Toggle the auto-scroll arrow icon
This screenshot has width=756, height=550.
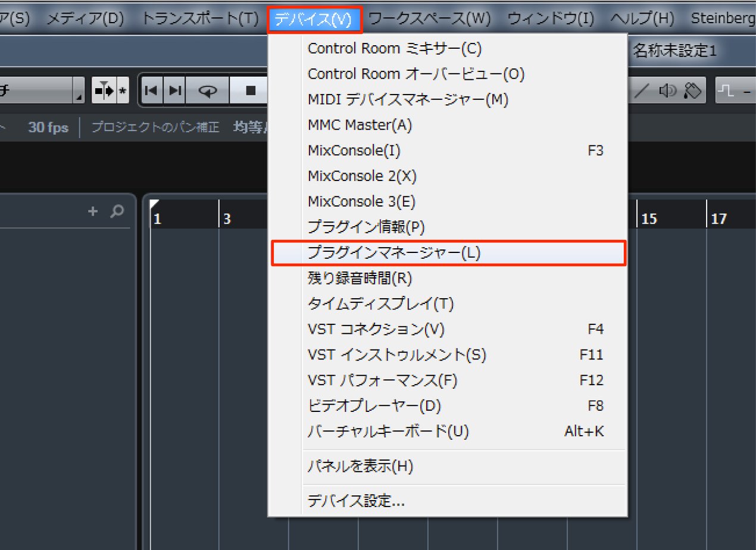pyautogui.click(x=104, y=90)
